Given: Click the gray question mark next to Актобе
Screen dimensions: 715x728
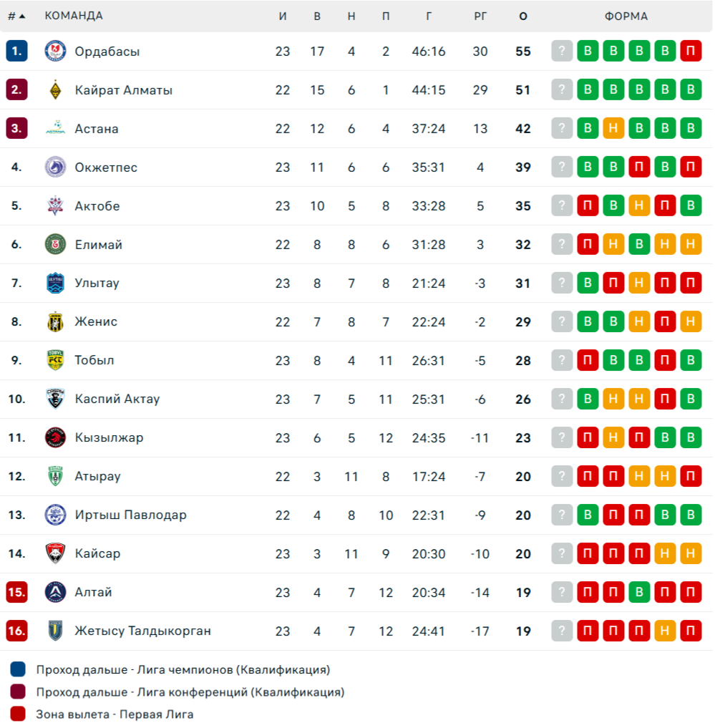Looking at the screenshot, I should [562, 205].
